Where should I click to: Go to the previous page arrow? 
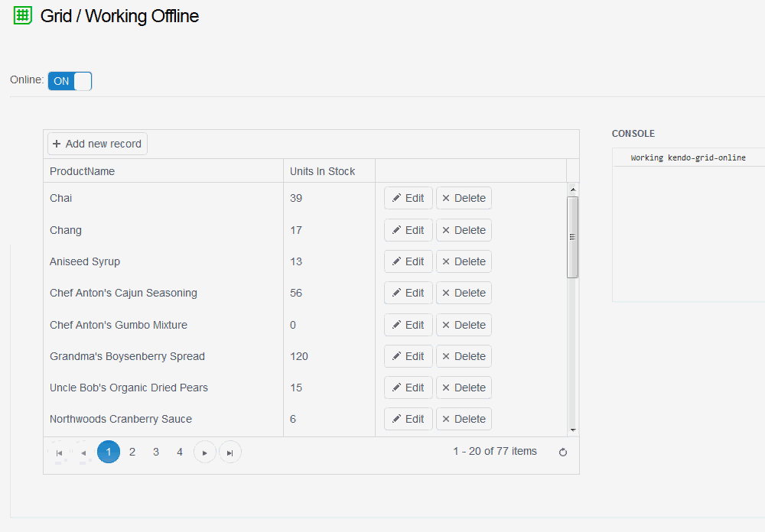[x=83, y=453]
